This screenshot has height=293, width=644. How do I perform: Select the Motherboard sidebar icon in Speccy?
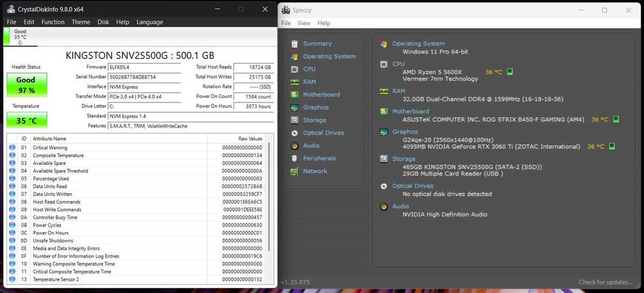294,95
